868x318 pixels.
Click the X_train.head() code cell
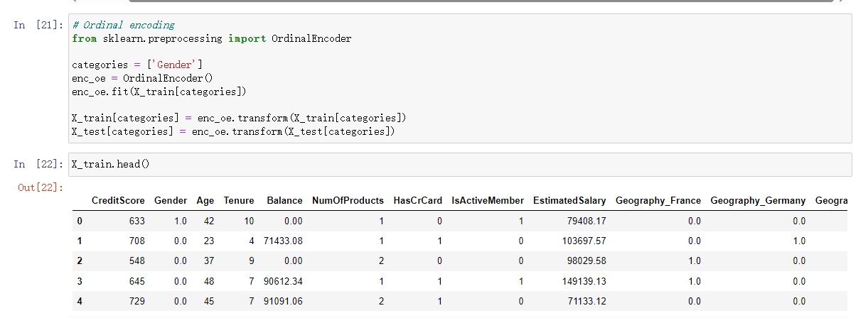(x=460, y=164)
